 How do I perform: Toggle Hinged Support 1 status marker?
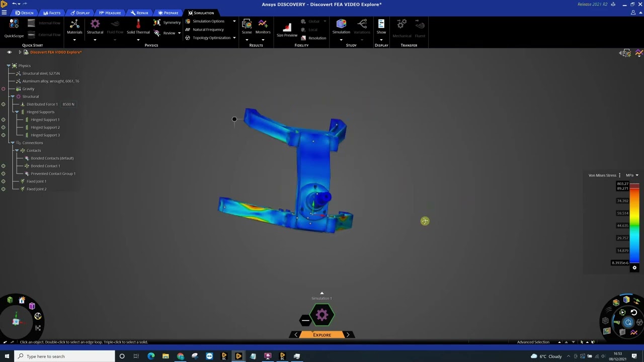[x=3, y=120]
